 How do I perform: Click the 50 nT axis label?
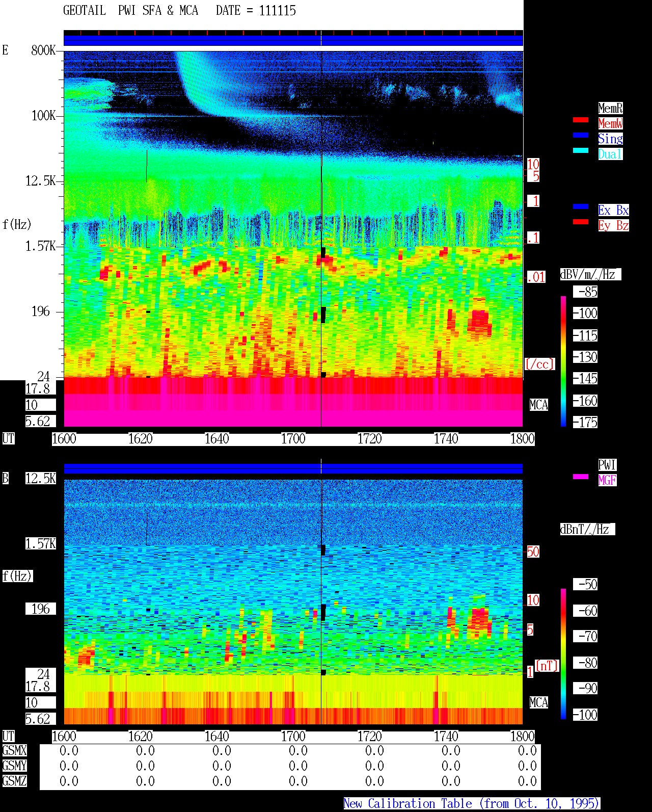(x=533, y=552)
